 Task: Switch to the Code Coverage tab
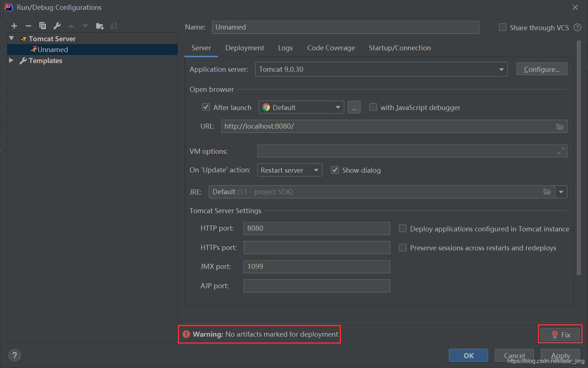331,48
